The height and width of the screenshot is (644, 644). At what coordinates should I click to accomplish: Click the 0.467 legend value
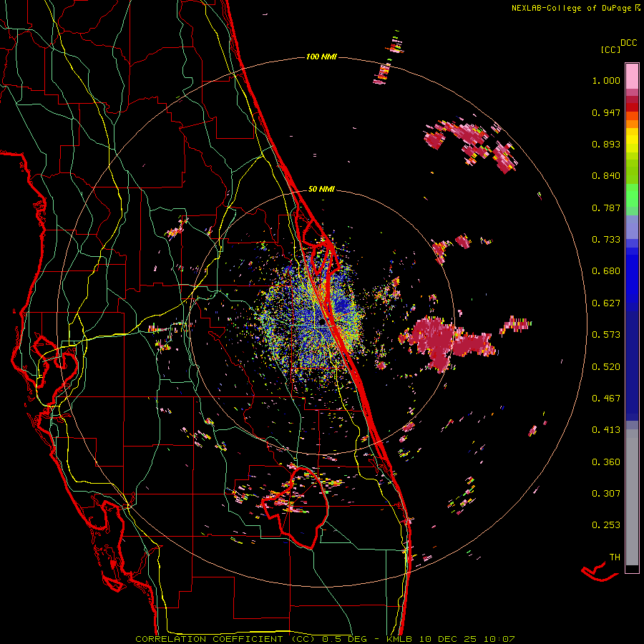click(606, 398)
